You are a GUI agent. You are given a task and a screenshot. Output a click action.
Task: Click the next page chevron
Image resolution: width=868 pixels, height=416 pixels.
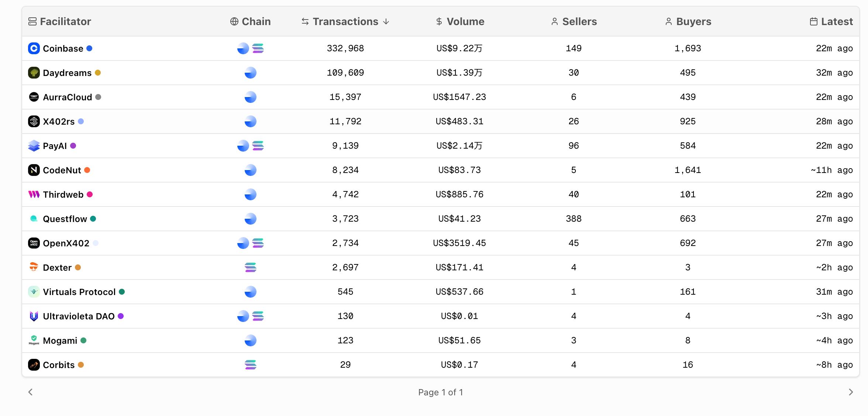click(x=851, y=392)
